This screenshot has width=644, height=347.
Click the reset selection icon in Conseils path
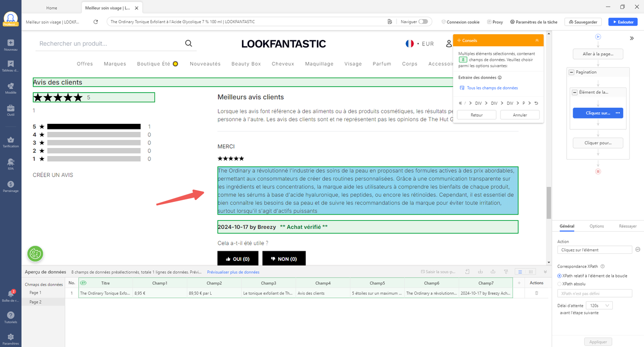[x=536, y=103]
